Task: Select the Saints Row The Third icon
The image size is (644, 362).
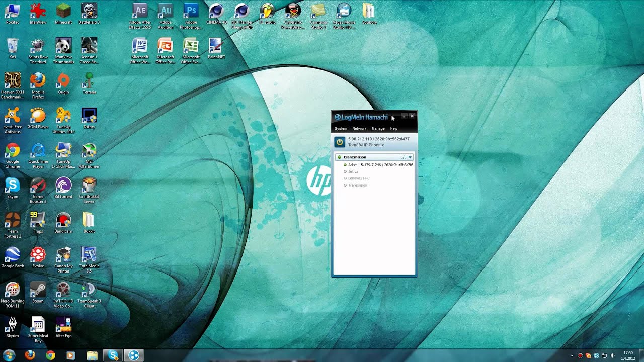Action: [38, 51]
